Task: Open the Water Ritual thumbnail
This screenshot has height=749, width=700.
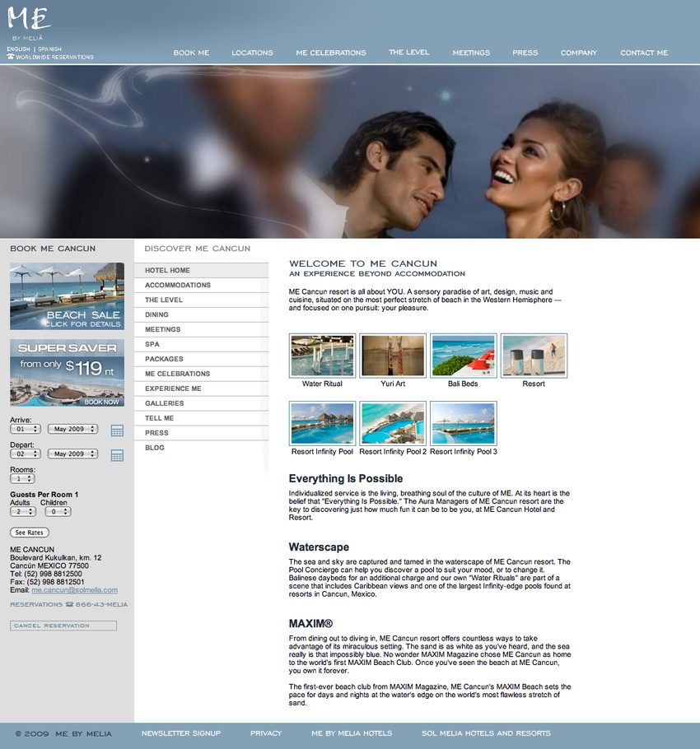Action: point(323,356)
